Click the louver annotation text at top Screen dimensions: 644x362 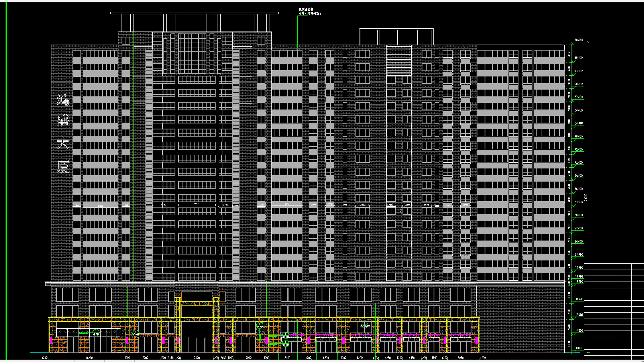coord(310,12)
